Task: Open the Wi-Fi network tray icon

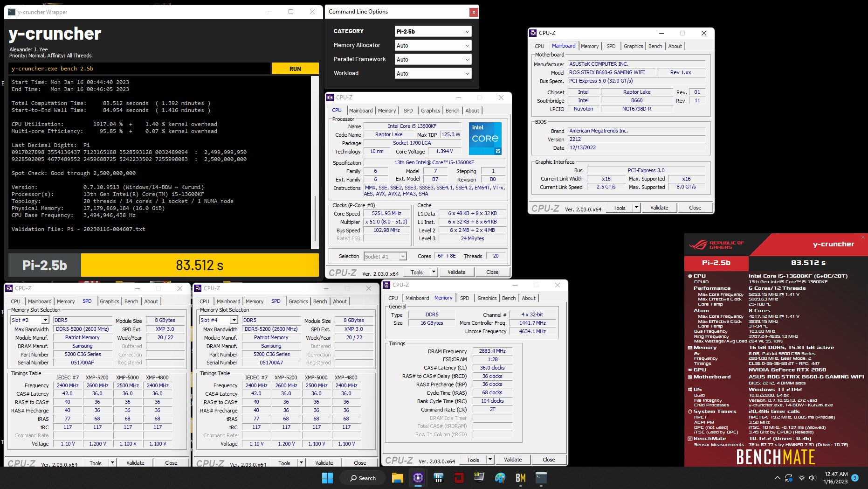Action: click(802, 478)
